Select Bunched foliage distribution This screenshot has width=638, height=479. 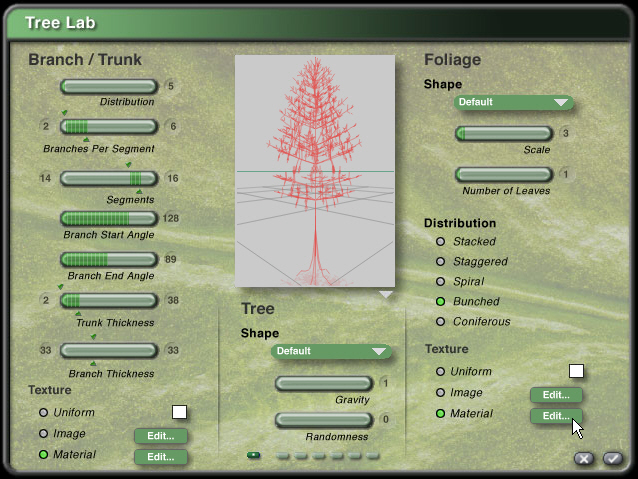(440, 301)
